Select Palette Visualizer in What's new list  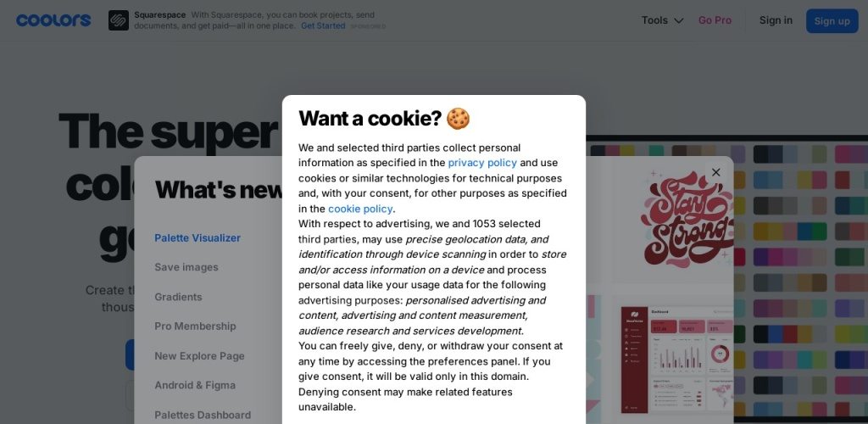(x=198, y=238)
